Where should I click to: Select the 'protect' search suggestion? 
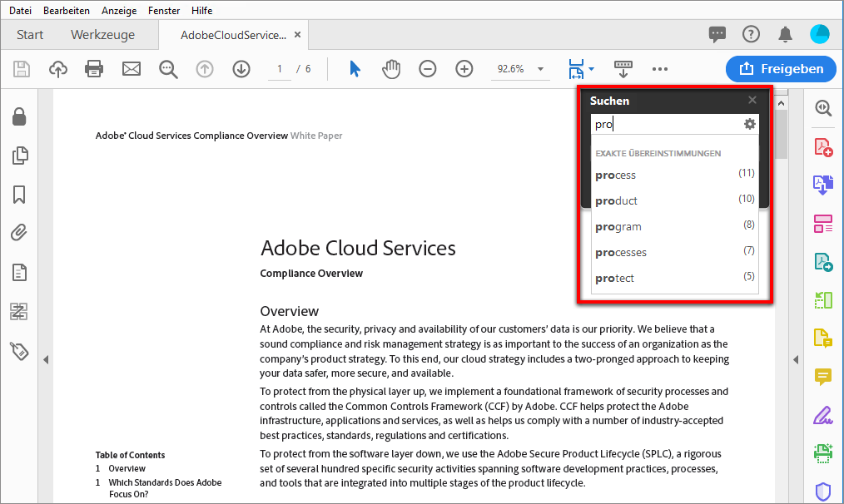pos(675,278)
